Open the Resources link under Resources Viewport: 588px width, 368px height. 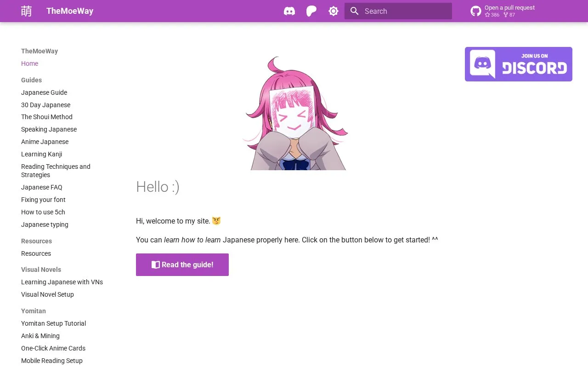click(36, 253)
